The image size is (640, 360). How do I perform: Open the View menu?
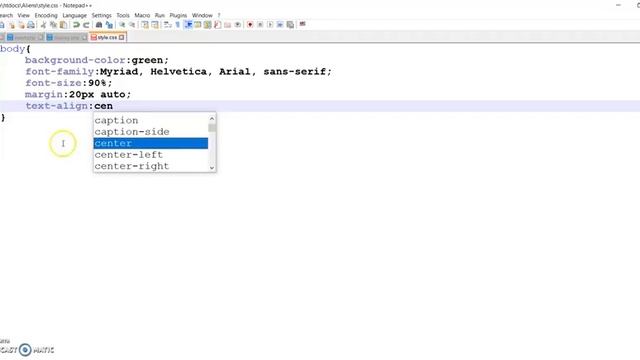[x=23, y=15]
